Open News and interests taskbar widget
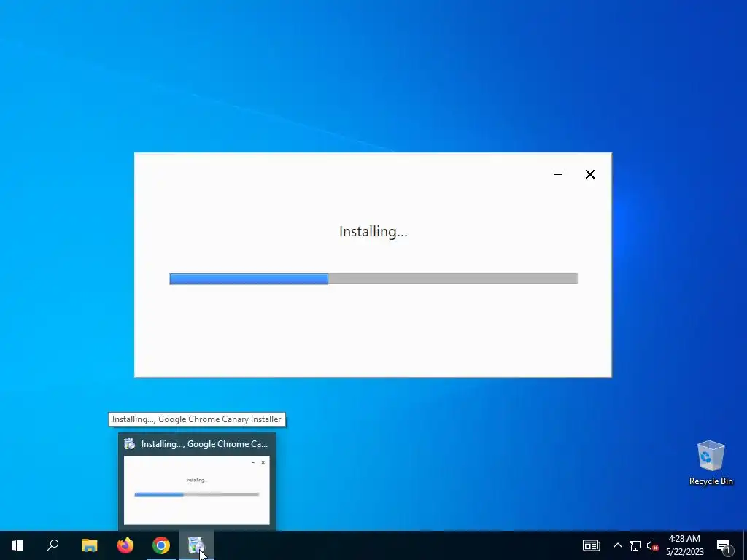The image size is (747, 560). pos(591,545)
